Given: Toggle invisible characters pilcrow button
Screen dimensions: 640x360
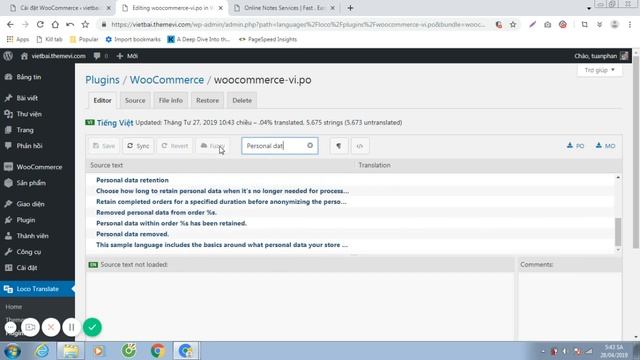Looking at the screenshot, I should point(339,146).
